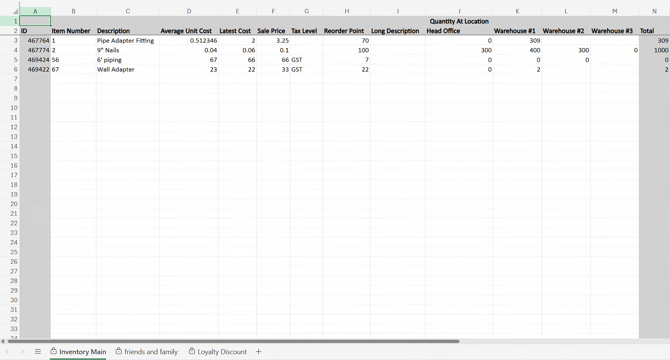Click the ID header cell
Screen dimensions: 670x360
[x=35, y=31]
